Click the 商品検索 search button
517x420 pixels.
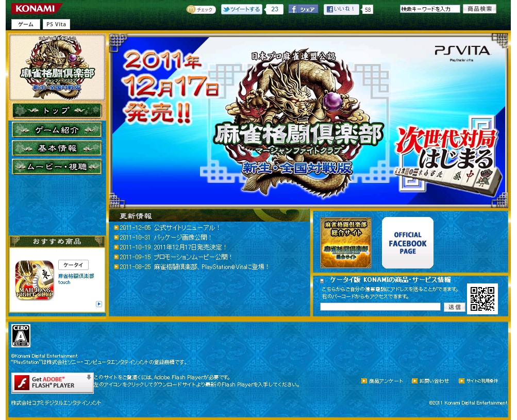479,9
